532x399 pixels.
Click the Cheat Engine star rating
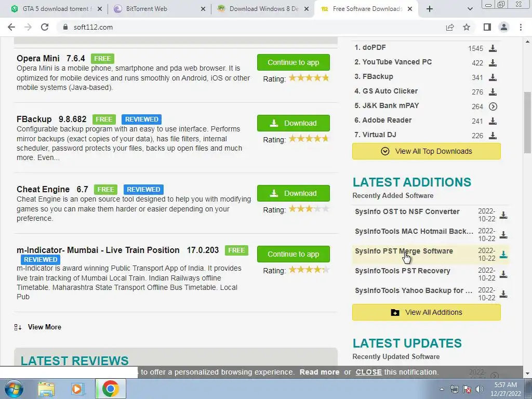coord(309,209)
